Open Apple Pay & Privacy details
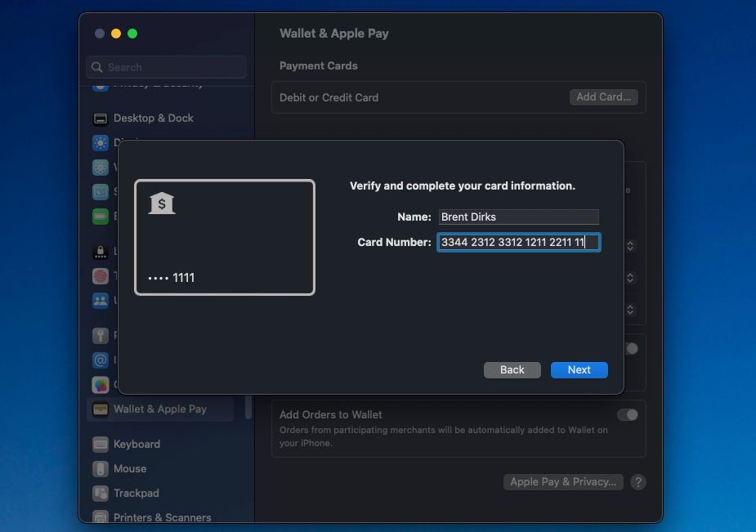Screen dimensions: 756x532 point(563,482)
